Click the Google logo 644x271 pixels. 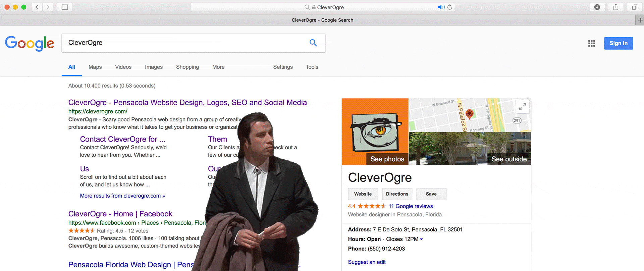30,43
